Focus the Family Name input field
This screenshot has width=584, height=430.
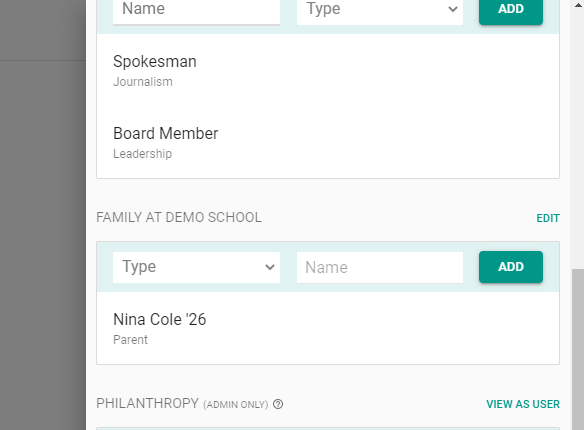(x=380, y=267)
